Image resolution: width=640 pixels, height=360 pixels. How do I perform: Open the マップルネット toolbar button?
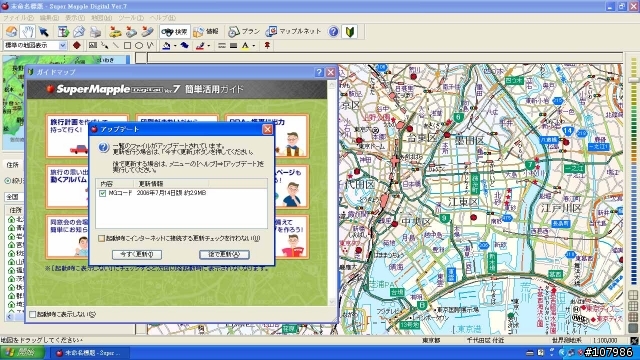[293, 31]
